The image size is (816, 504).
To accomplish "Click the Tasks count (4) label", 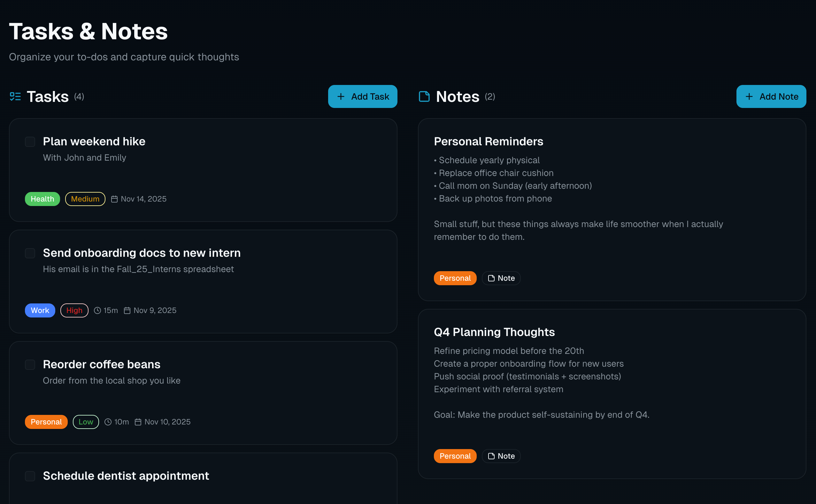I will pyautogui.click(x=79, y=97).
